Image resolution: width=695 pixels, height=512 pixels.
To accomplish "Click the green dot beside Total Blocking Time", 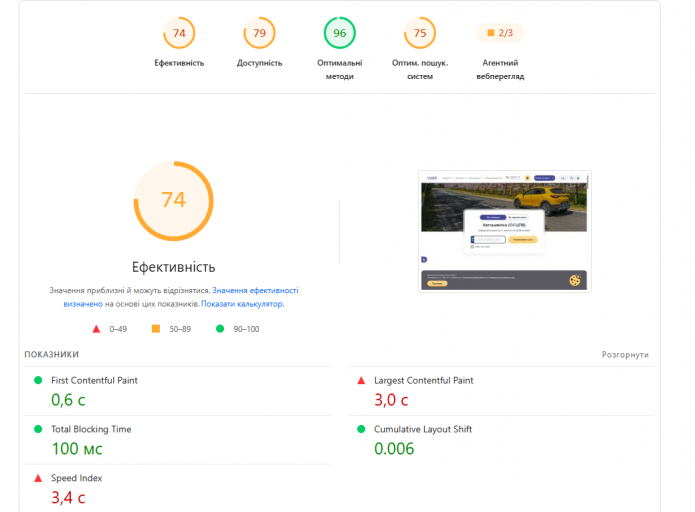I will coord(38,429).
